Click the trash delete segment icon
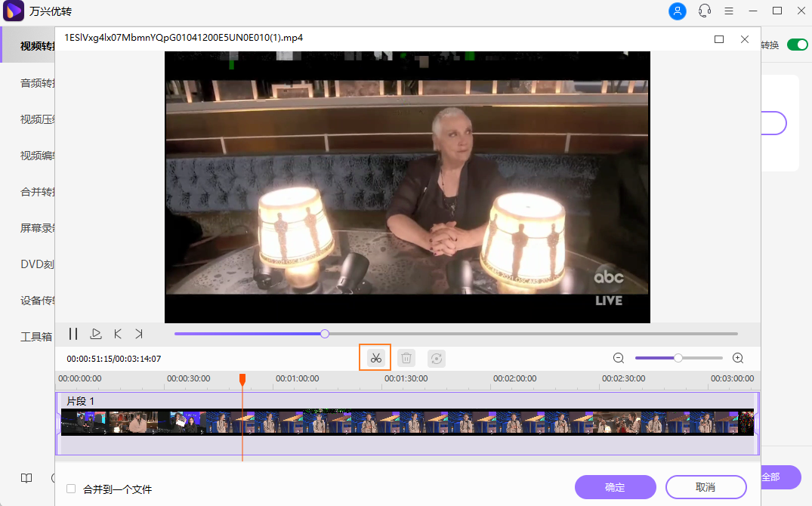This screenshot has height=506, width=812. [x=406, y=358]
